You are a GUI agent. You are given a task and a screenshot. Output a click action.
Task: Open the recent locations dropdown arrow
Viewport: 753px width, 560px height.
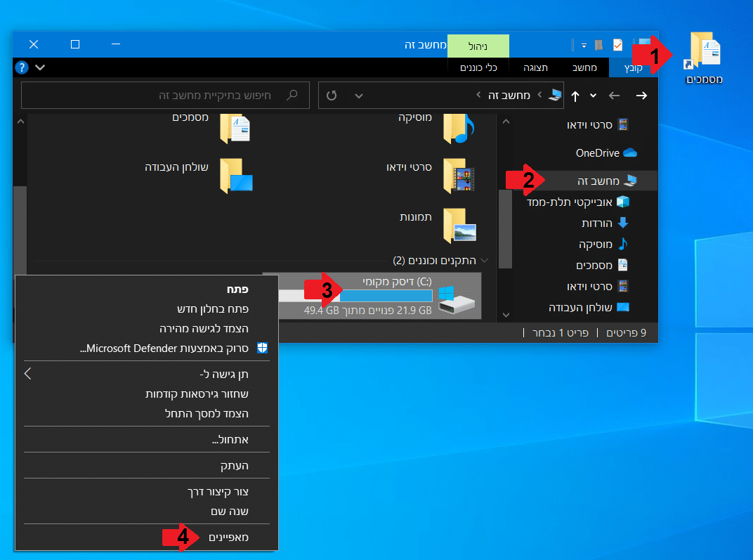(x=593, y=96)
